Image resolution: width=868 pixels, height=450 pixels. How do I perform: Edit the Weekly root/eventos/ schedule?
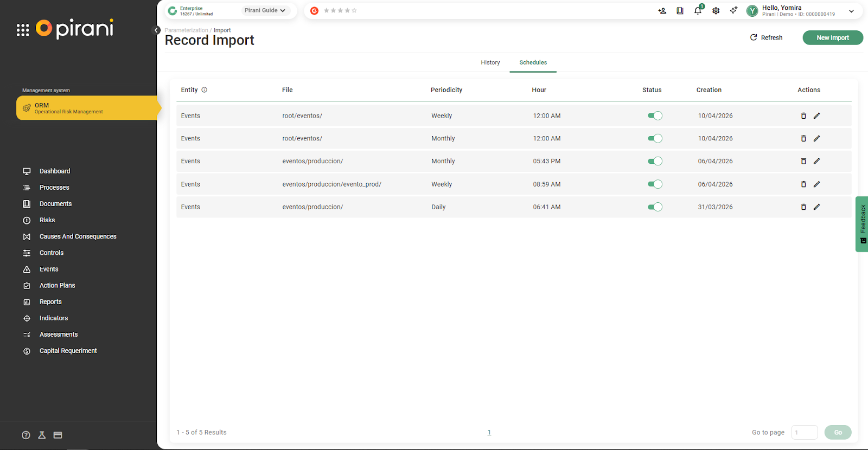coord(816,115)
